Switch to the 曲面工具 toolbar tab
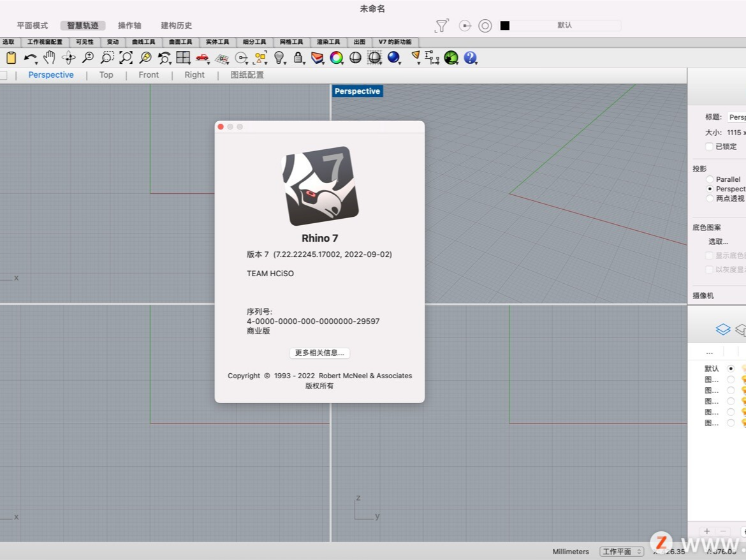 pyautogui.click(x=180, y=41)
